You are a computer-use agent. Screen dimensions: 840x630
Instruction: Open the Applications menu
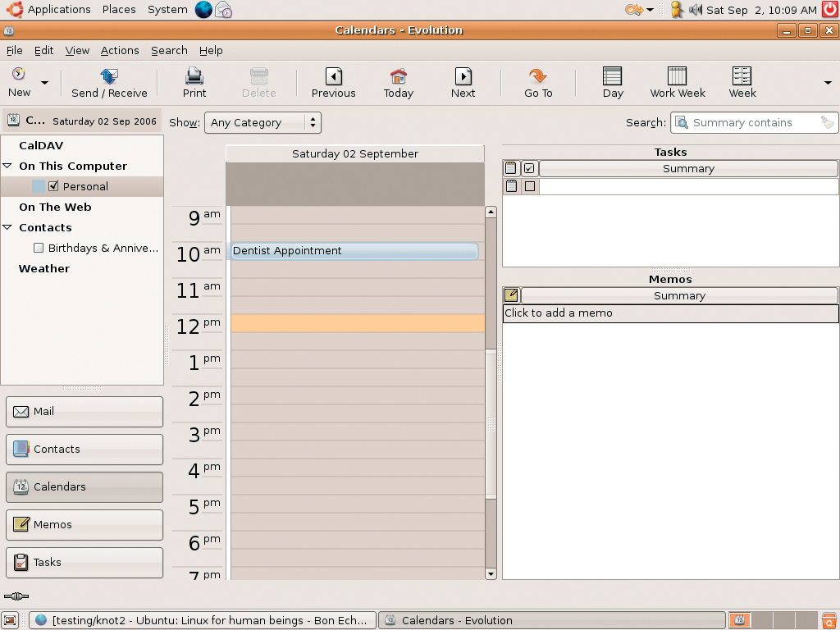(x=59, y=10)
